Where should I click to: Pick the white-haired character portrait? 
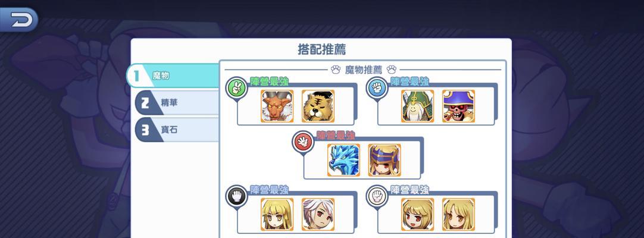click(x=318, y=214)
